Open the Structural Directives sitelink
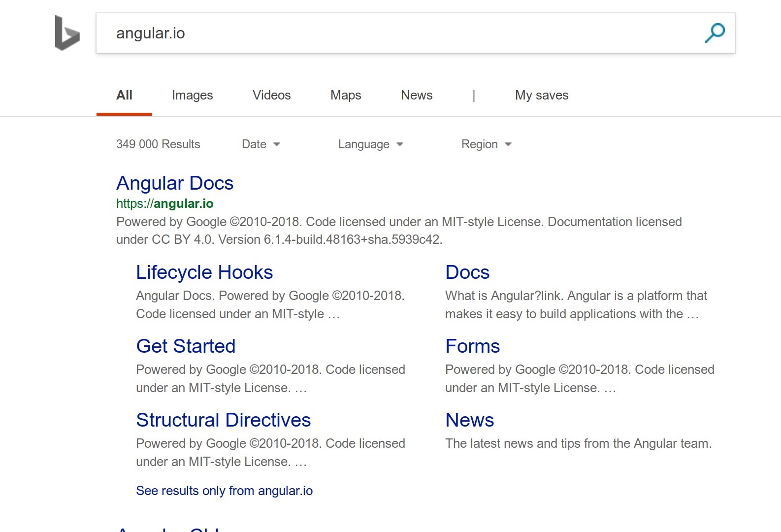Viewport: 781px width, 532px height. coord(224,420)
